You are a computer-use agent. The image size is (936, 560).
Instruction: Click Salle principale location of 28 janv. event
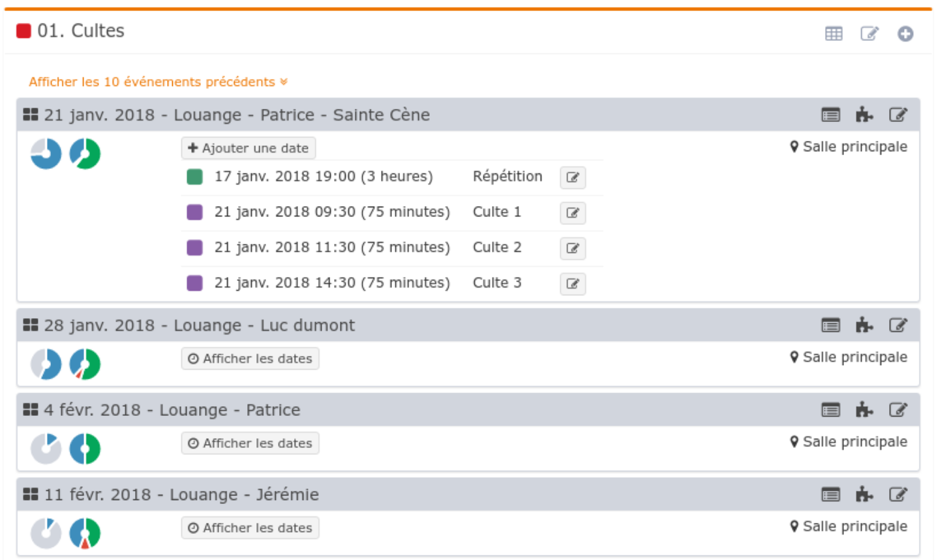pos(849,357)
